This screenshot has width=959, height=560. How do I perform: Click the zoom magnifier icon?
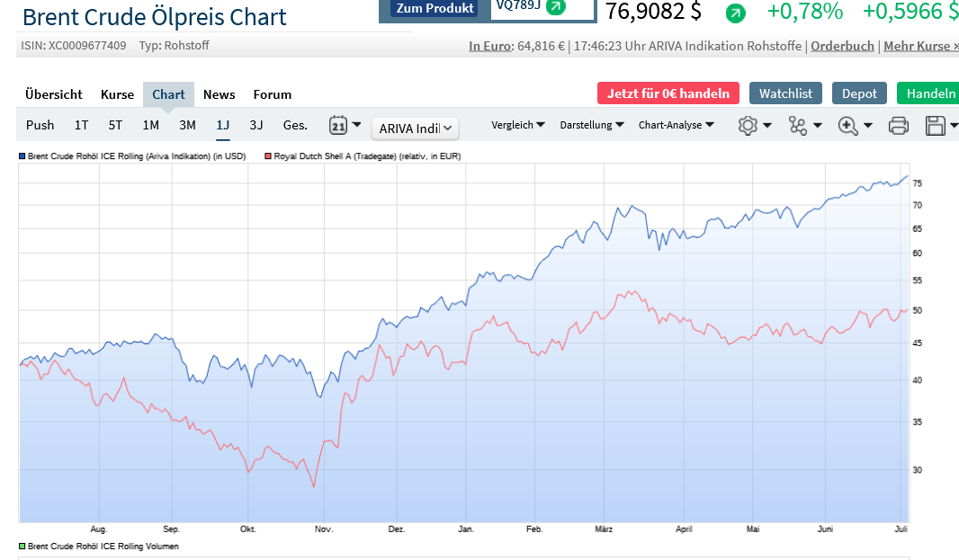[847, 126]
